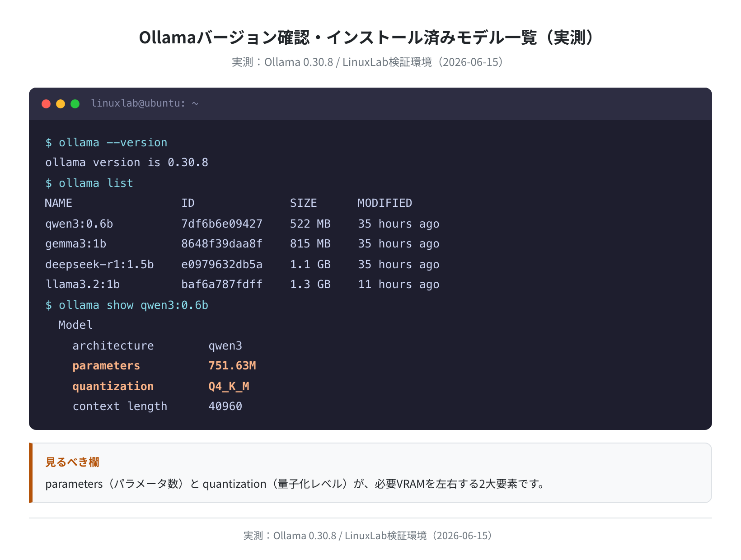This screenshot has height=560, width=741.
Task: Select the ID 'e0979632db5a'
Action: click(x=222, y=265)
